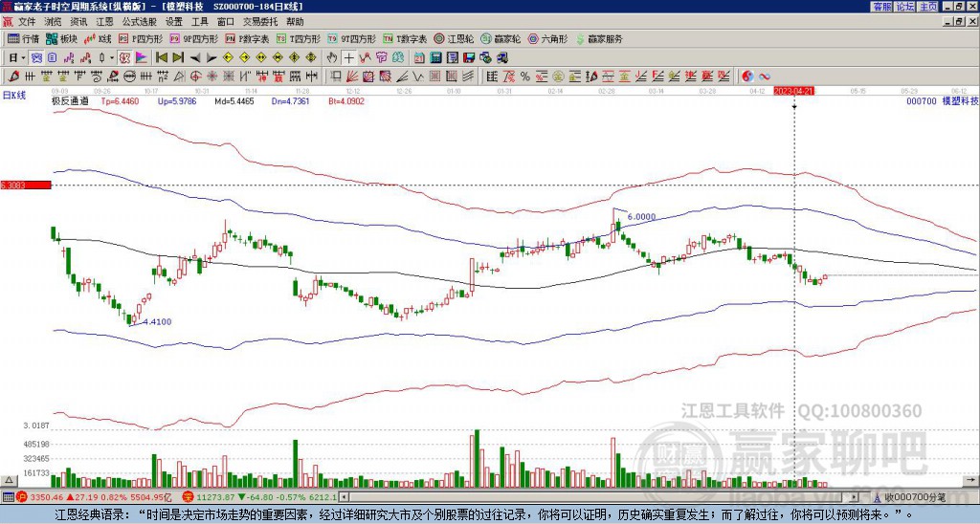Click the Bt=4.0902 indicator value
Screen dimensions: 980x524
tap(345, 101)
